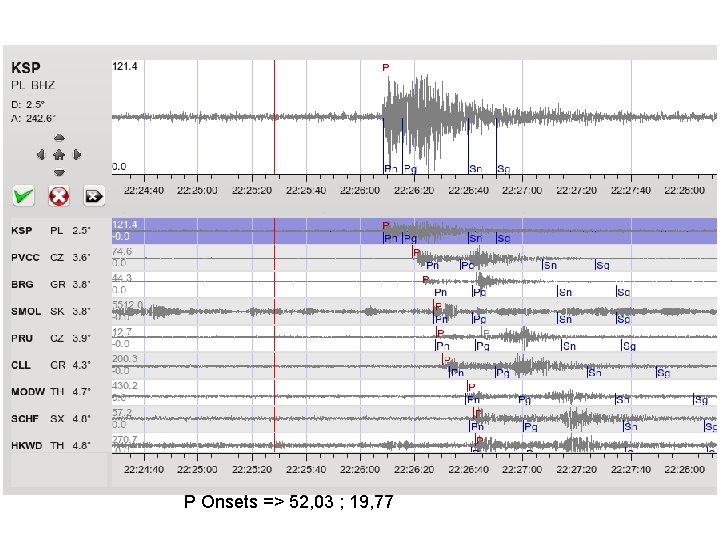
Task: Click the green checkmark accept icon
Action: (x=23, y=197)
